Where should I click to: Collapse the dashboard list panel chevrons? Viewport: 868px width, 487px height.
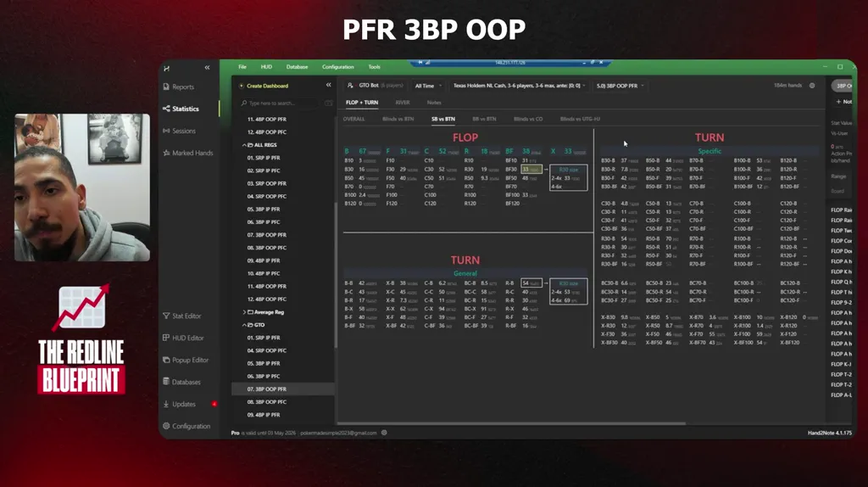[x=328, y=86]
